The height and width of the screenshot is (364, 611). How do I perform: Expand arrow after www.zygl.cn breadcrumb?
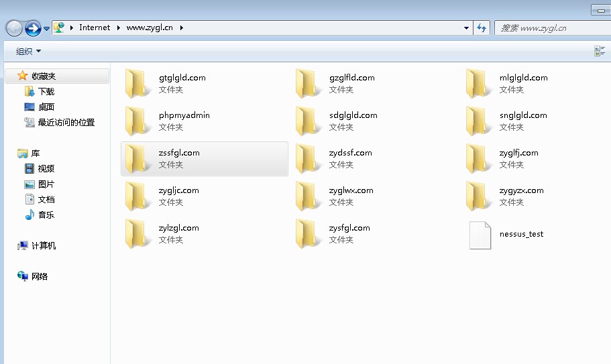pyautogui.click(x=182, y=27)
